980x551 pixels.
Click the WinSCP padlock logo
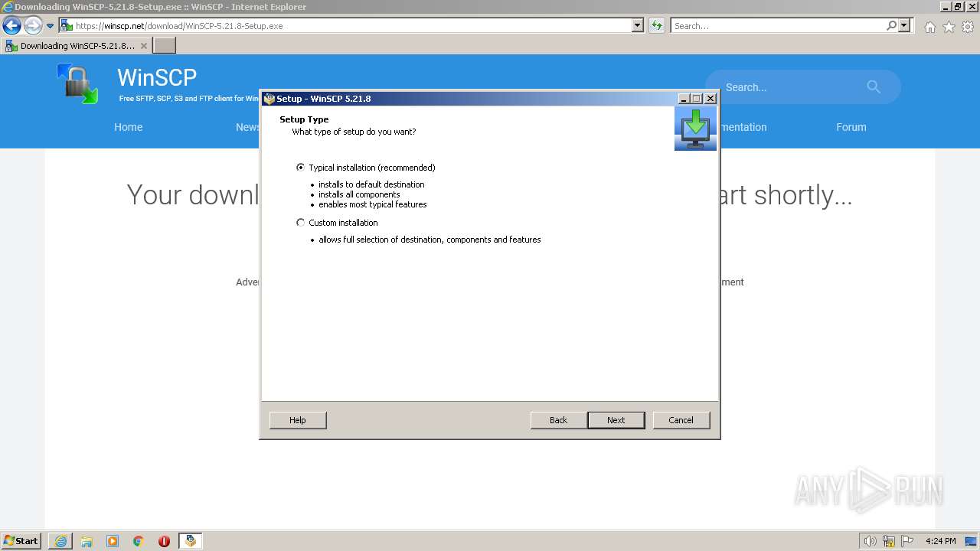coord(77,83)
